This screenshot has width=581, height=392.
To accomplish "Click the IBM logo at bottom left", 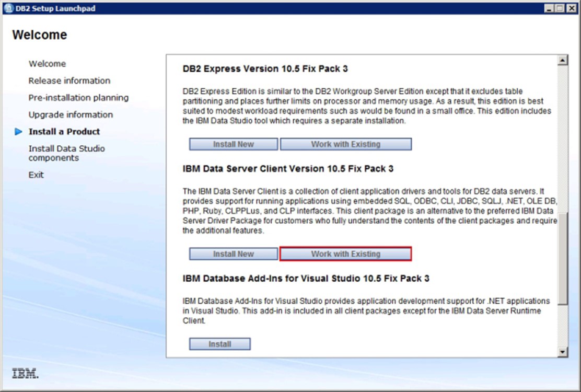I will 25,374.
